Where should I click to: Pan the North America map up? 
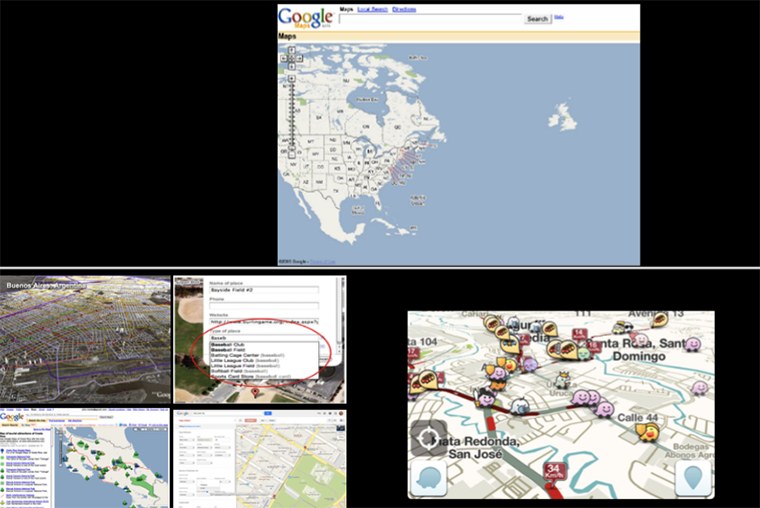click(x=291, y=50)
